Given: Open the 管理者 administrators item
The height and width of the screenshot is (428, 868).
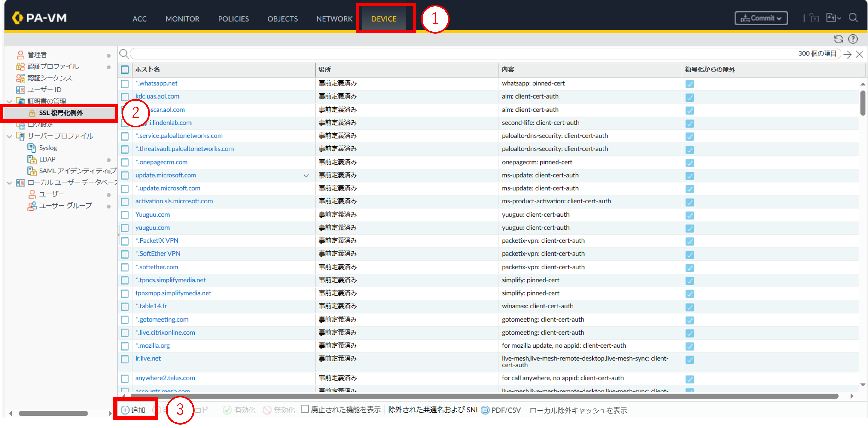Looking at the screenshot, I should [x=37, y=55].
